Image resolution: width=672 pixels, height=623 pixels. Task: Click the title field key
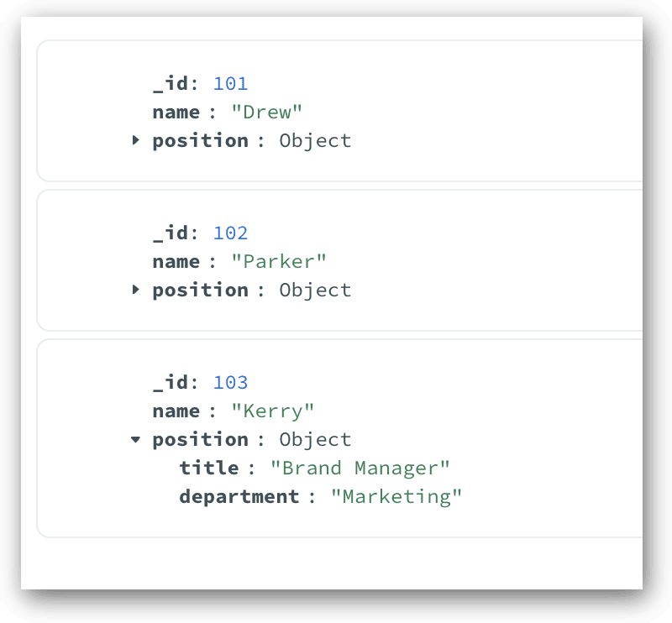tap(209, 468)
